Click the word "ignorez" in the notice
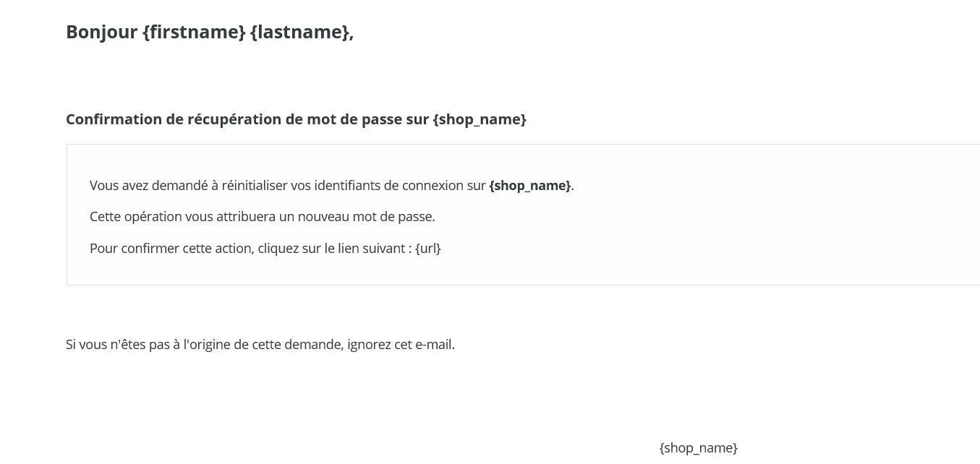Viewport: 980px width, 464px height. (x=369, y=345)
